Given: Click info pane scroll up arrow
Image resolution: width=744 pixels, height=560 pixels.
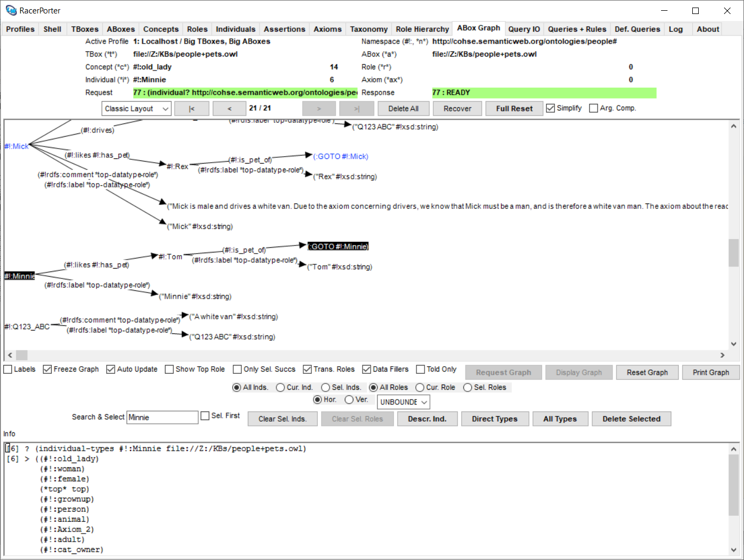Looking at the screenshot, I should (x=733, y=449).
